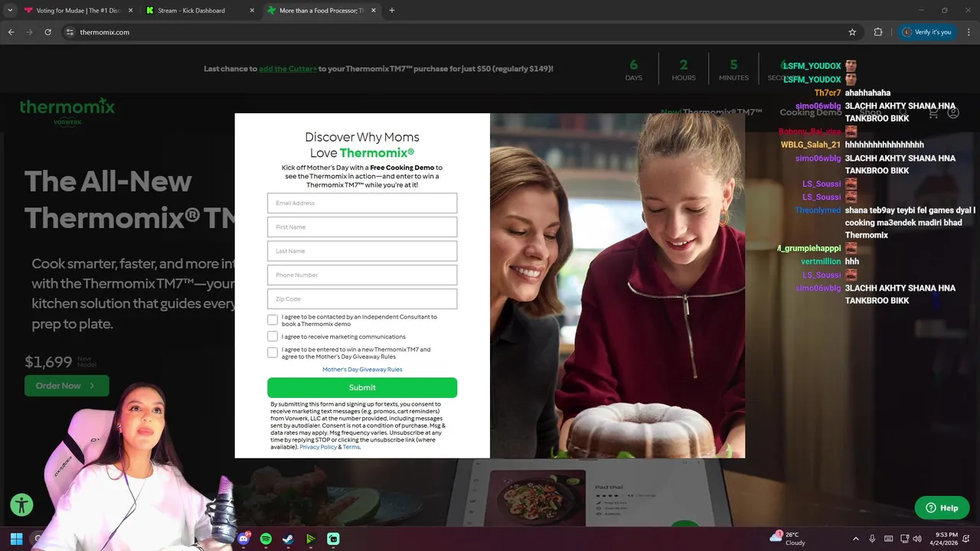Screen dimensions: 980x551
Task: Expand the system tray hidden icons chevron
Action: pyautogui.click(x=856, y=539)
